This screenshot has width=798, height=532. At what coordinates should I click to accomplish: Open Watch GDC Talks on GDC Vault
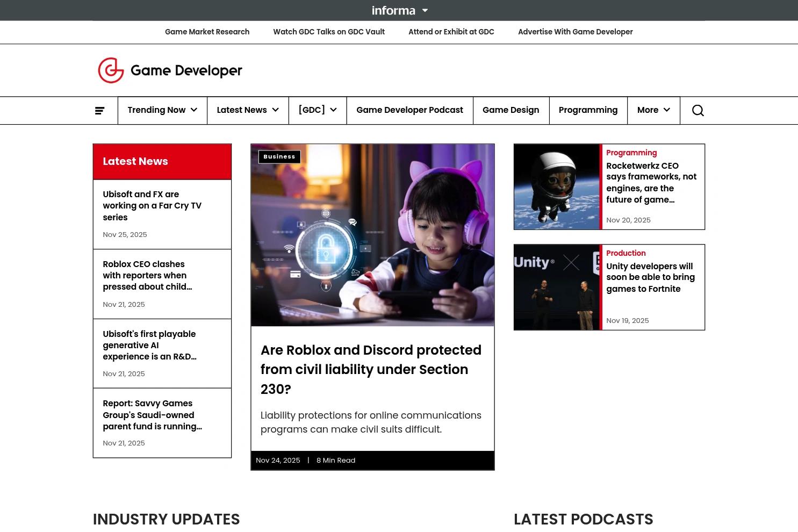[x=329, y=32]
